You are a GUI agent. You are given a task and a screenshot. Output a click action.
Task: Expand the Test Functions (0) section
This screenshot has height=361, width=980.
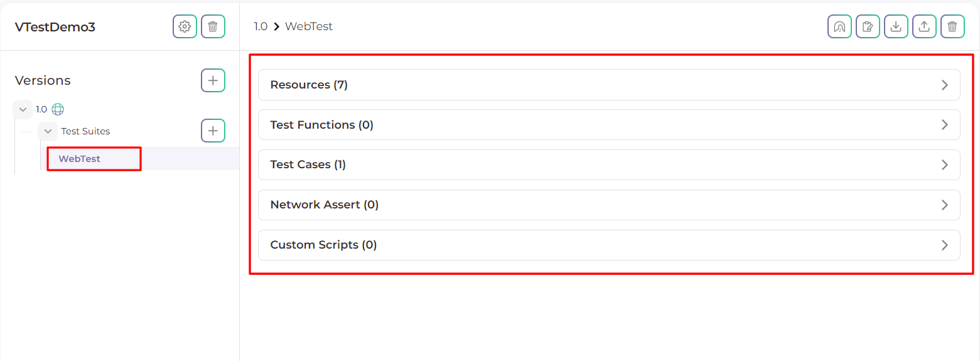pyautogui.click(x=609, y=125)
